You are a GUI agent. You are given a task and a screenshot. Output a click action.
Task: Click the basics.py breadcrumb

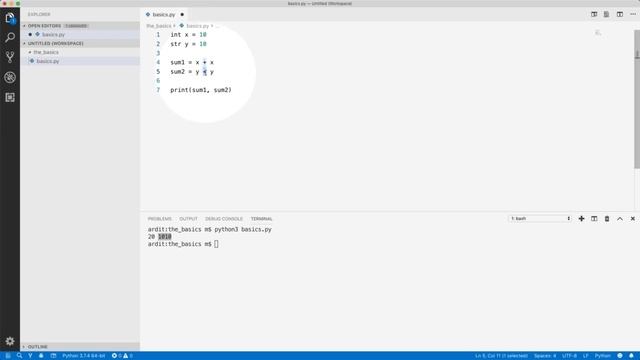click(x=197, y=26)
